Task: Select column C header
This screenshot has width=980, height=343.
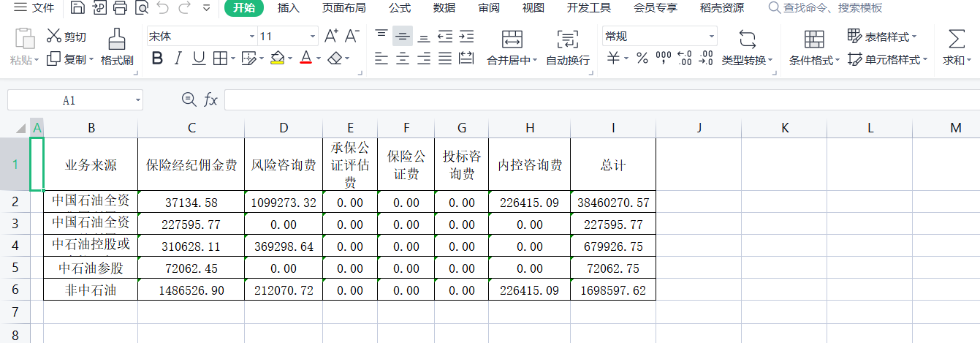Action: (191, 128)
